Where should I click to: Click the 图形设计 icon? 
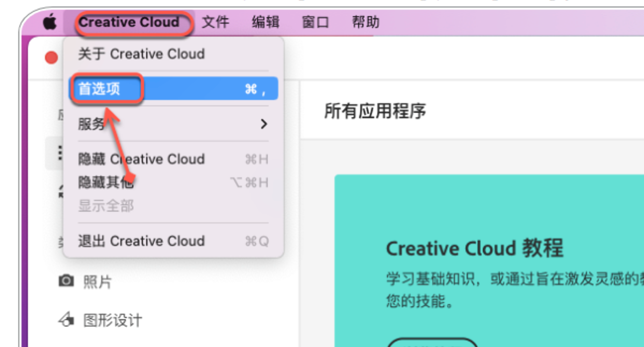click(x=66, y=320)
